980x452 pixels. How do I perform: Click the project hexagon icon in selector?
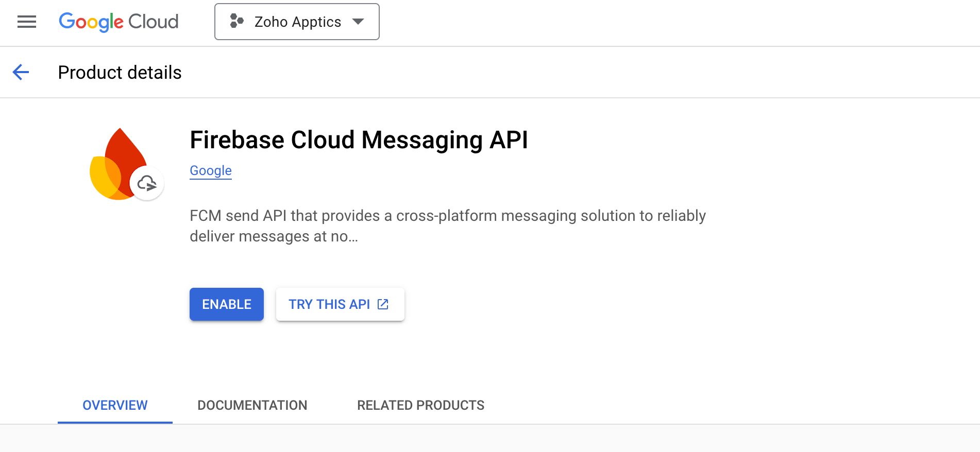tap(236, 21)
